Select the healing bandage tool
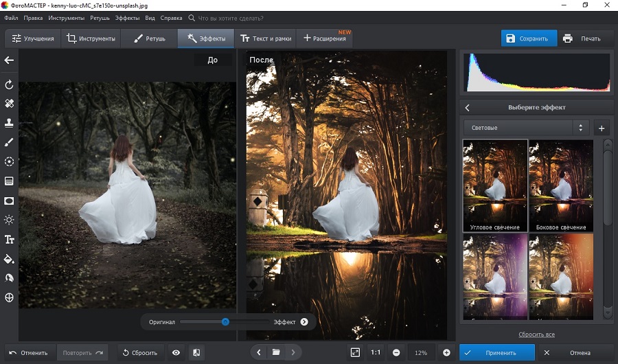618x364 pixels. [9, 103]
